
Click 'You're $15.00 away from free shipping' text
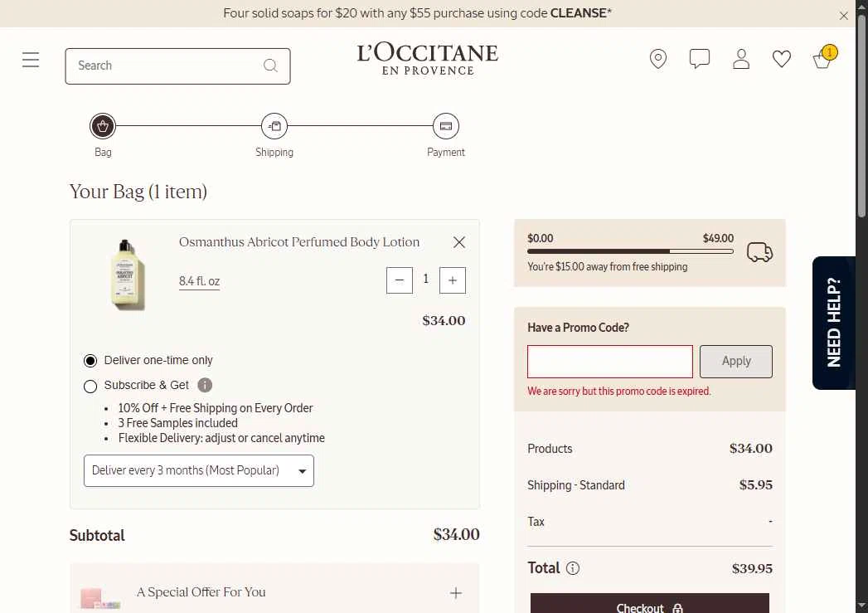607,267
